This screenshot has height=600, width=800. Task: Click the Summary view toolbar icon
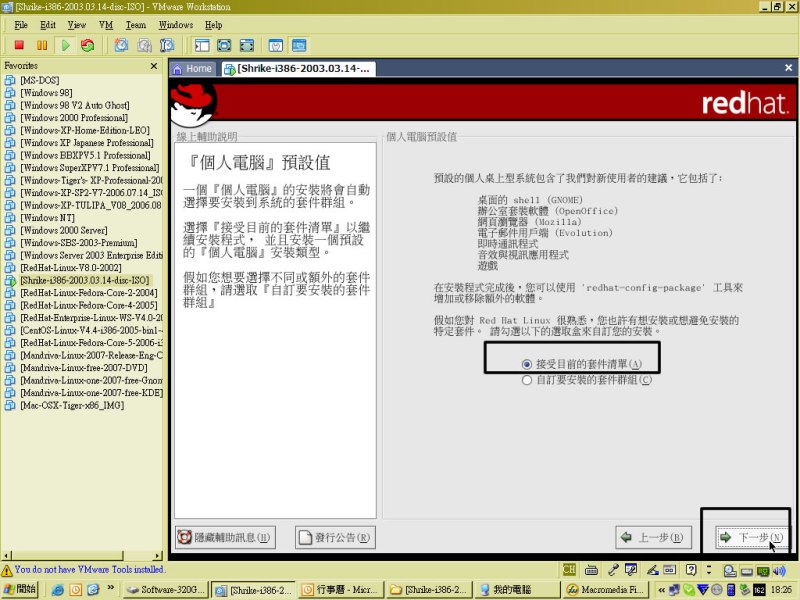(276, 45)
